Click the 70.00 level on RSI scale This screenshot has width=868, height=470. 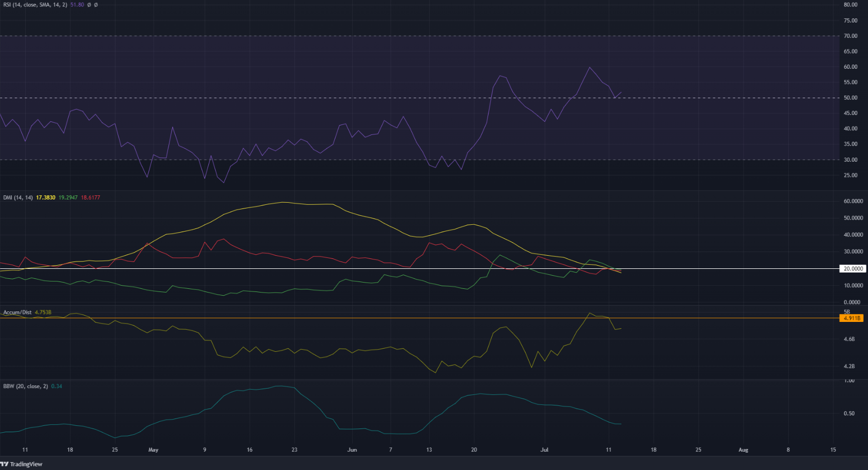[850, 36]
